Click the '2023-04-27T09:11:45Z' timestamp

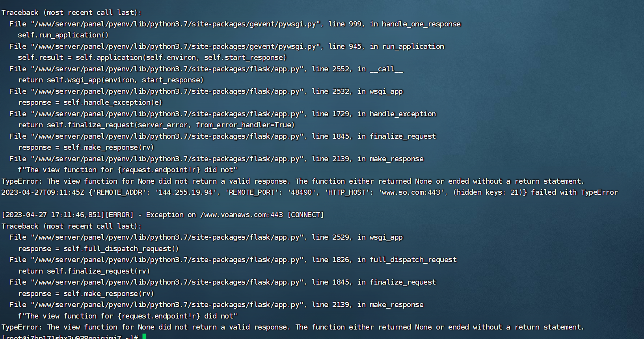coord(43,192)
